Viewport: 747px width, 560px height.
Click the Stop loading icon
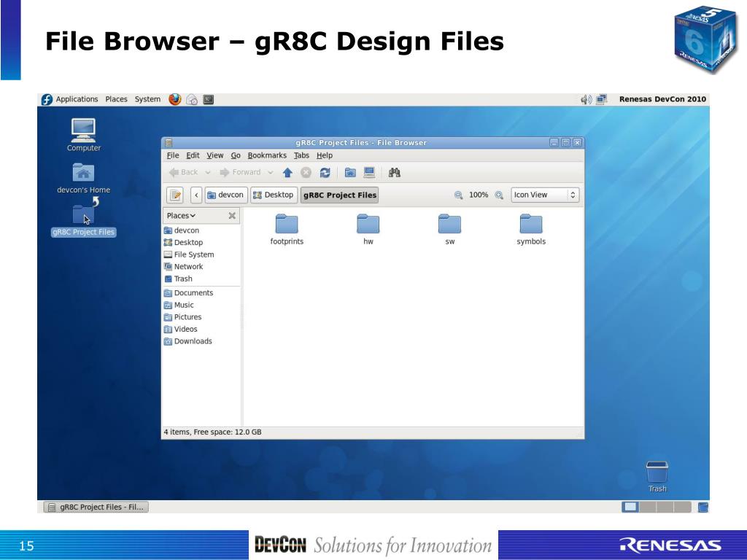306,172
